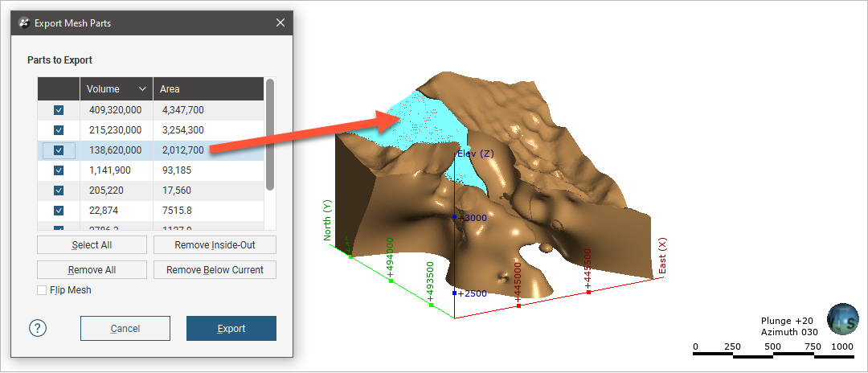
Task: Enable the Flip Mesh option
Action: coord(43,290)
